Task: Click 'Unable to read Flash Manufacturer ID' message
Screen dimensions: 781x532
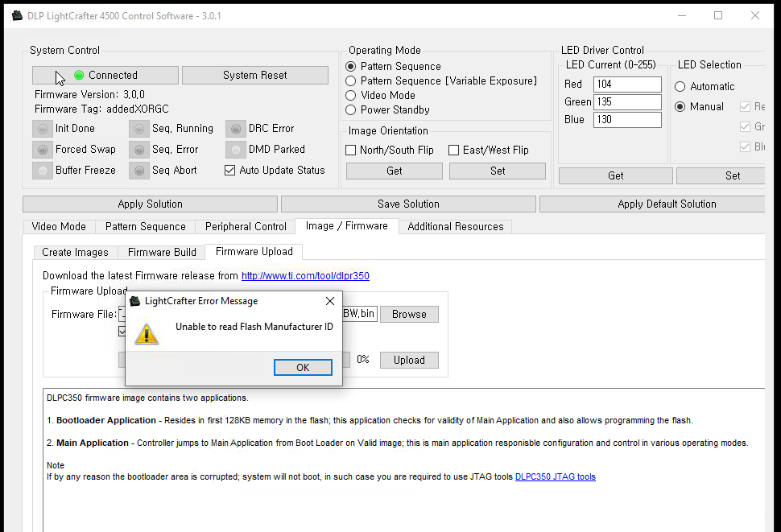Action: [254, 327]
